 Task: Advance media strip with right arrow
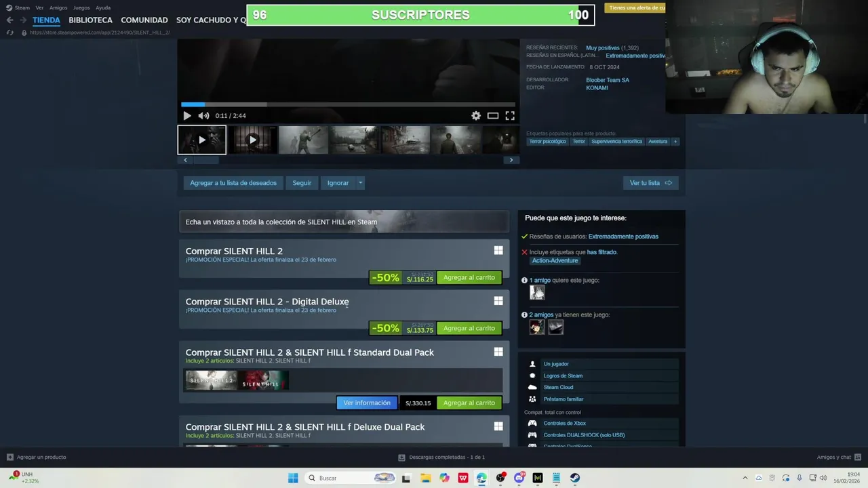tap(511, 160)
